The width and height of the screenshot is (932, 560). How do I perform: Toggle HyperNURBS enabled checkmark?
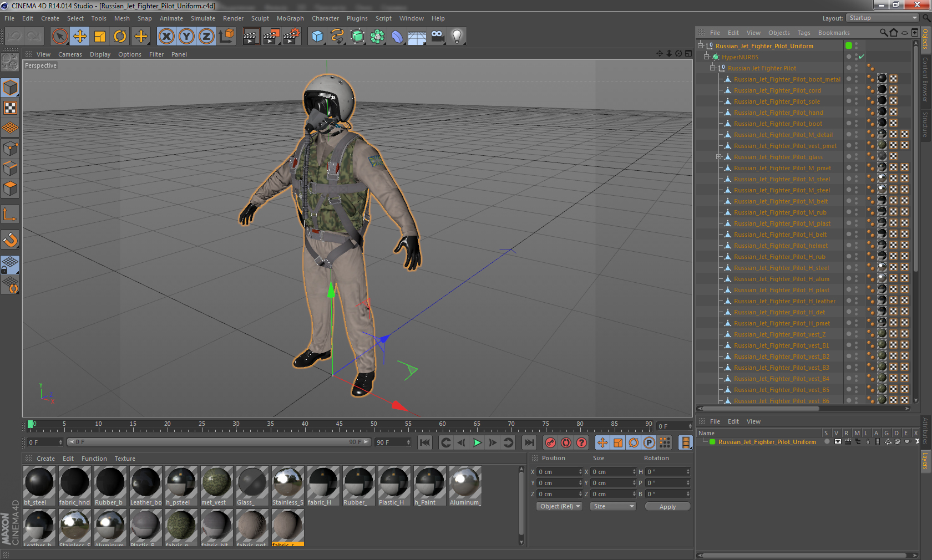tap(862, 57)
